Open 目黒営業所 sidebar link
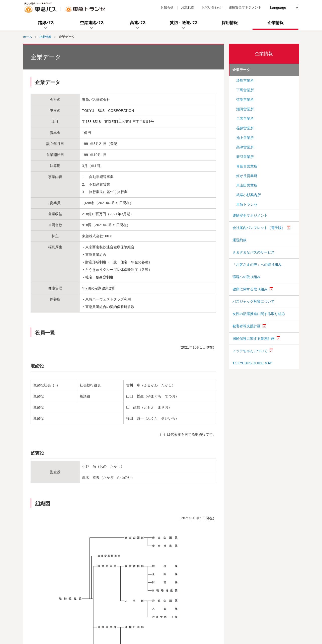This screenshot has height=644, width=322. (245, 119)
